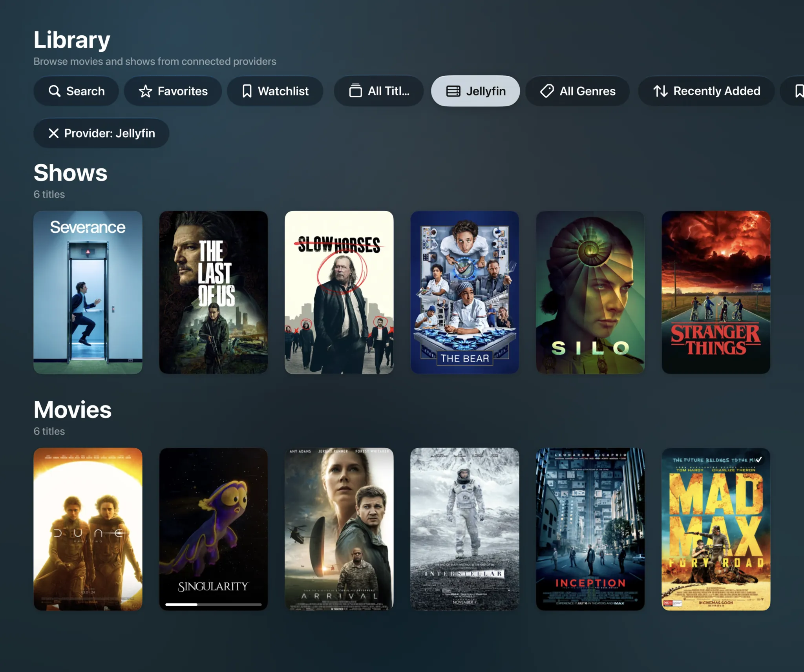
Task: Remove the Provider: Jellyfin filter via X icon
Action: (x=54, y=133)
